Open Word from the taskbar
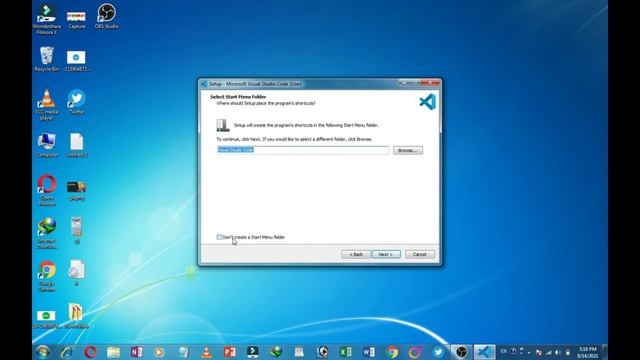This screenshot has height=360, width=640. point(369,352)
